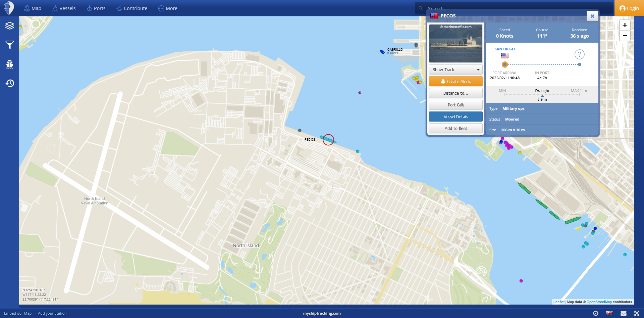Click the myshiptracking.com footer text
The height and width of the screenshot is (318, 644).
tap(322, 313)
